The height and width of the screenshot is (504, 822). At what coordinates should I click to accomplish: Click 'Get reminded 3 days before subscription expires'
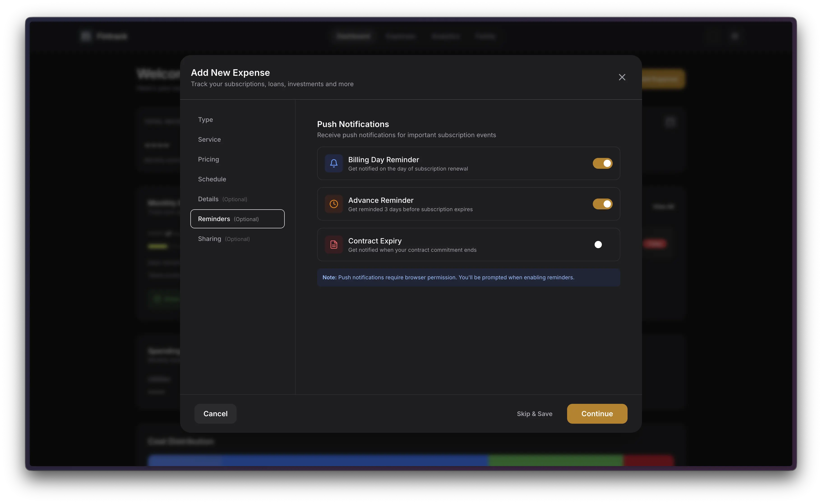point(410,209)
